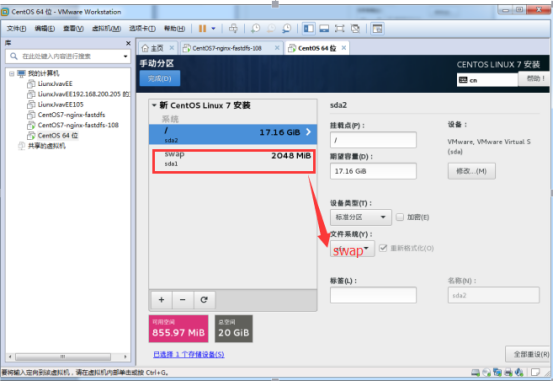
Task: Select 共享的虚拟机 tree item
Action: point(46,146)
